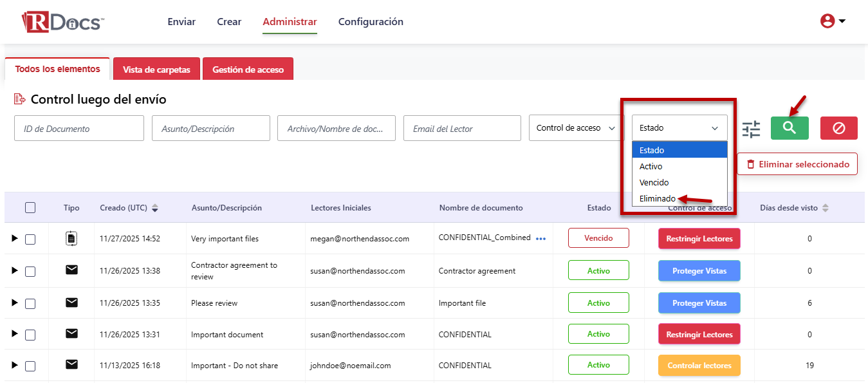This screenshot has width=868, height=383.
Task: Click the ID de Documento input field
Action: (x=79, y=129)
